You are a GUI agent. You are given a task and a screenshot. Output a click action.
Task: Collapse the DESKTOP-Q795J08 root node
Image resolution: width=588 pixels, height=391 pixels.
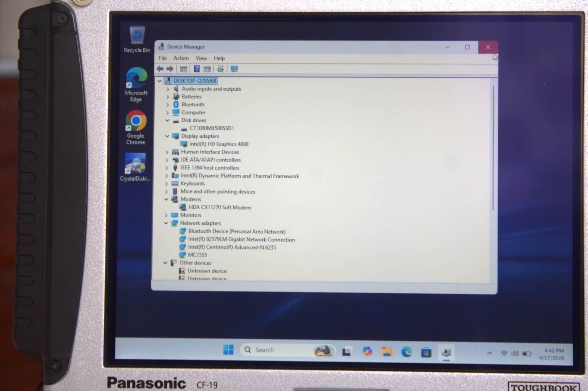coord(159,81)
